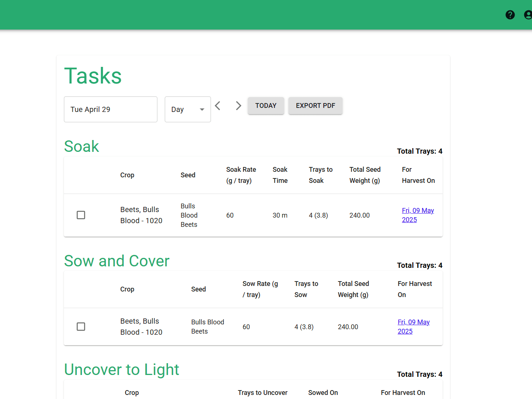Screen dimensions: 532x399
Task: Click the user account icon in header
Action: point(528,15)
